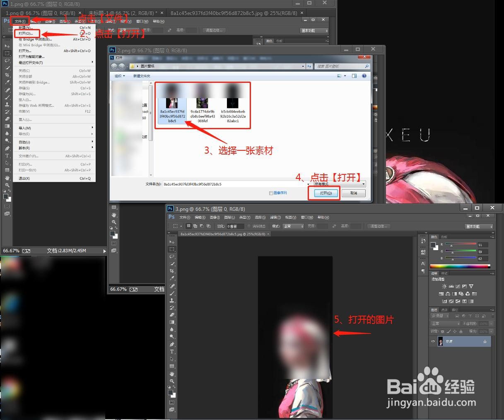
Task: Add a Curves adjustment layer
Action: pos(457,286)
